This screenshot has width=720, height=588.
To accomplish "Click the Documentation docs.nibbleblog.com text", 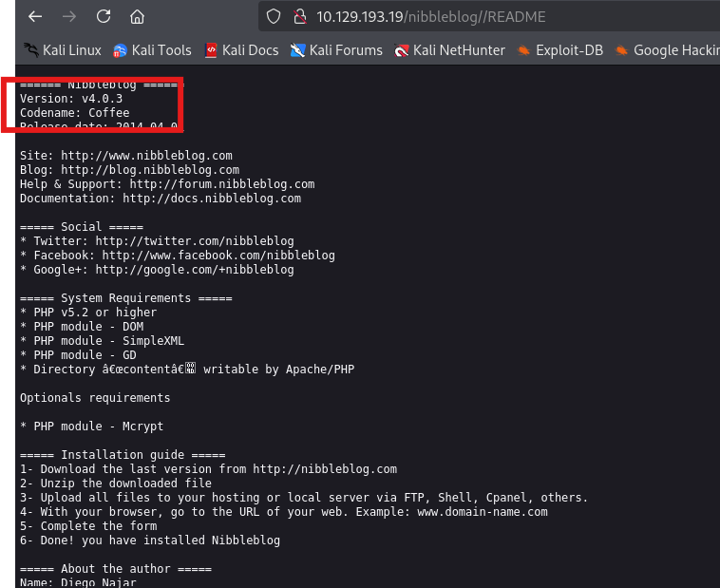I will (x=161, y=198).
